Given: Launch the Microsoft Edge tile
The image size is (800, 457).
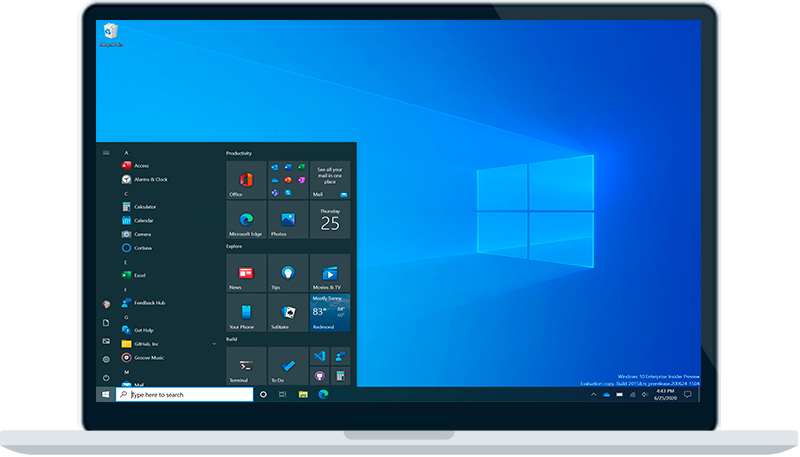Looking at the screenshot, I should tap(246, 219).
